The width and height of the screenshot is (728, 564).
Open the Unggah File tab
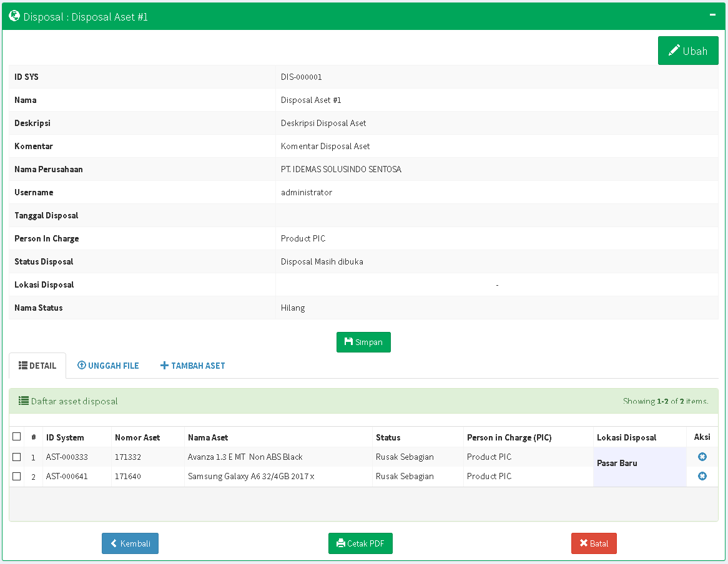[x=108, y=366]
